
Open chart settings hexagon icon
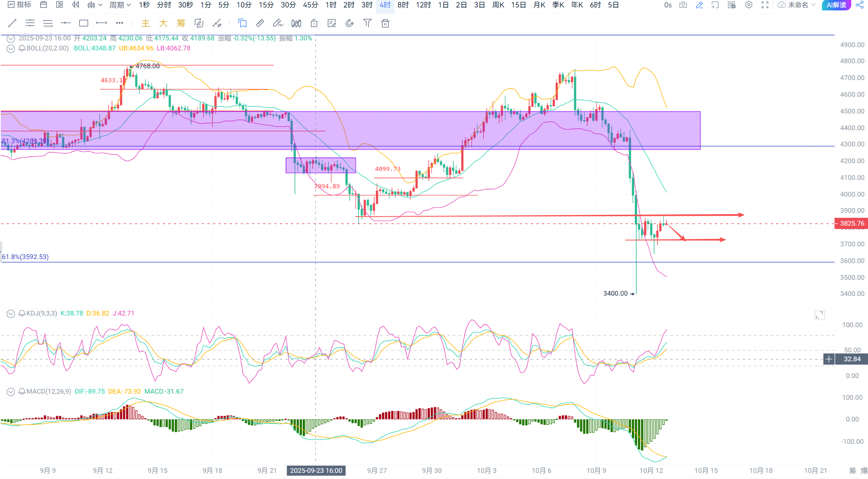749,5
